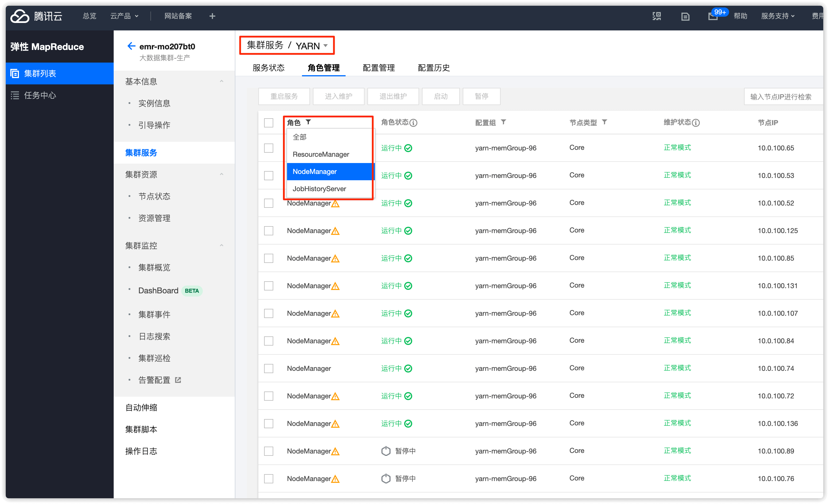Choose JobHistoryServer in role filter list
The height and width of the screenshot is (504, 829).
pyautogui.click(x=319, y=189)
